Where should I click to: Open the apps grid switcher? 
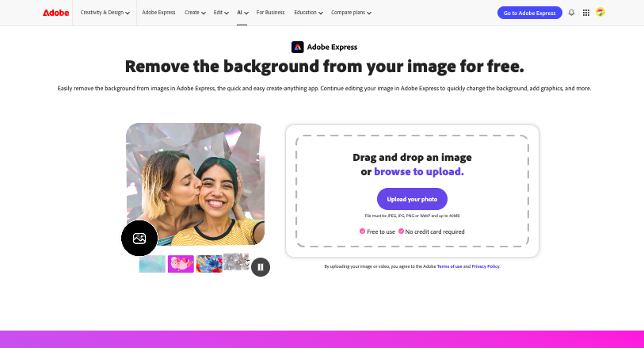tap(586, 13)
